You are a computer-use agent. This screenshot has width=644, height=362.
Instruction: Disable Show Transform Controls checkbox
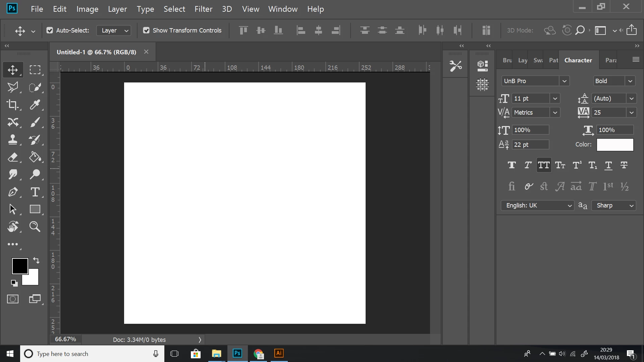pos(146,31)
